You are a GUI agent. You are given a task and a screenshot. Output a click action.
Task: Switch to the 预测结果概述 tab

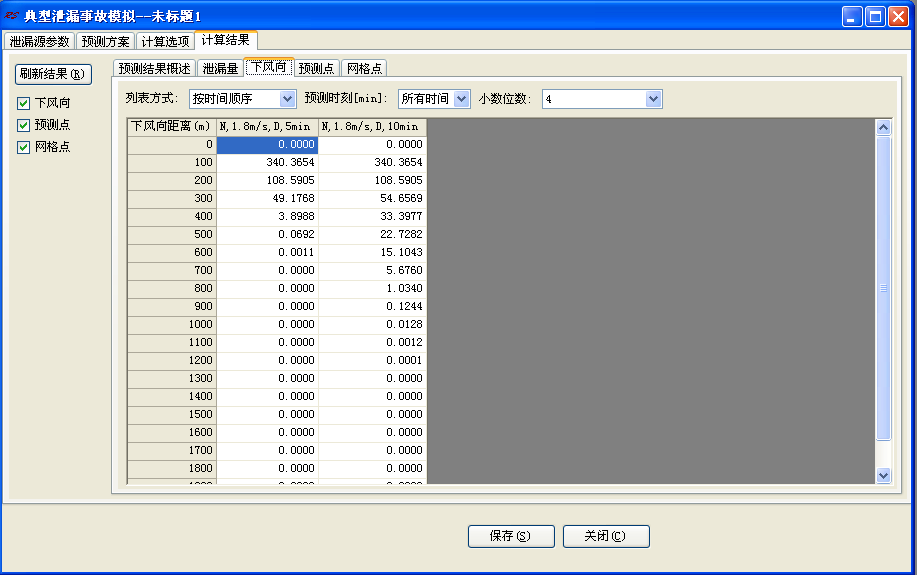click(154, 68)
